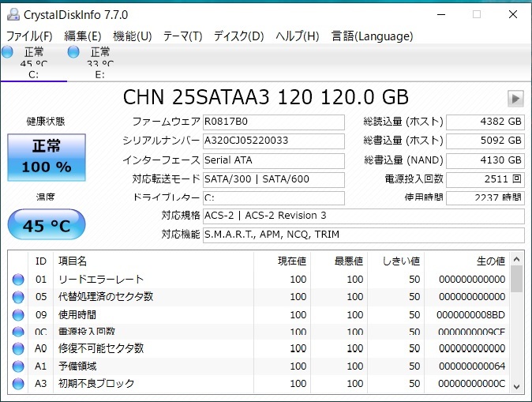Click the 45 °C temperature button
This screenshot has width=532, height=402.
coord(47,224)
